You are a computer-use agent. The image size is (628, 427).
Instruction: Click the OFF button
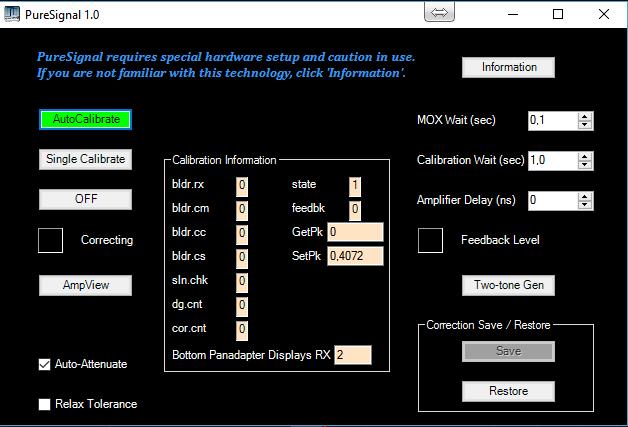click(x=86, y=199)
